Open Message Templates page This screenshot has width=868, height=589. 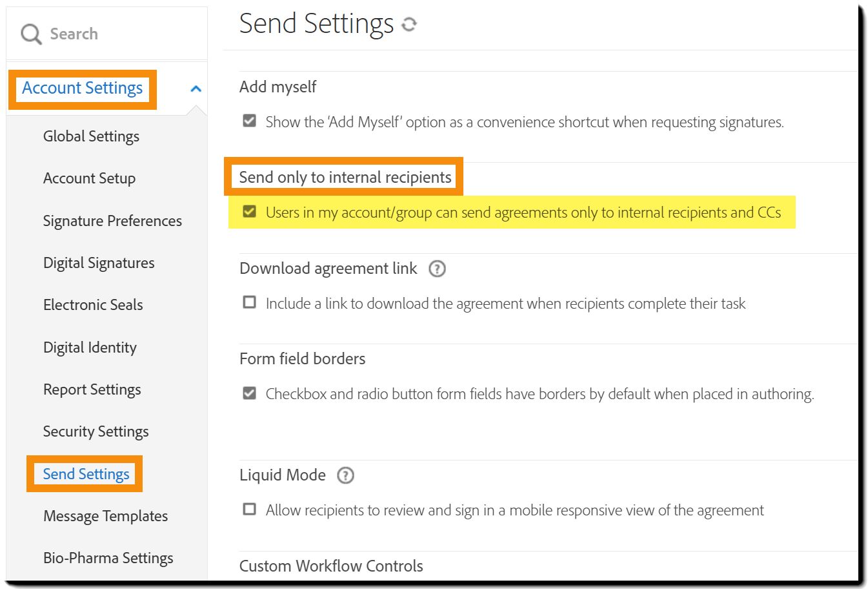pos(105,516)
